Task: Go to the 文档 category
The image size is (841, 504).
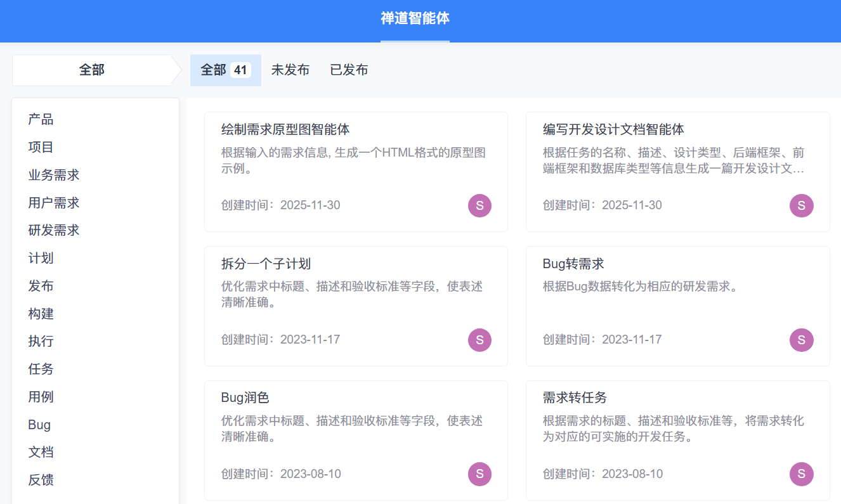Action: [x=41, y=452]
